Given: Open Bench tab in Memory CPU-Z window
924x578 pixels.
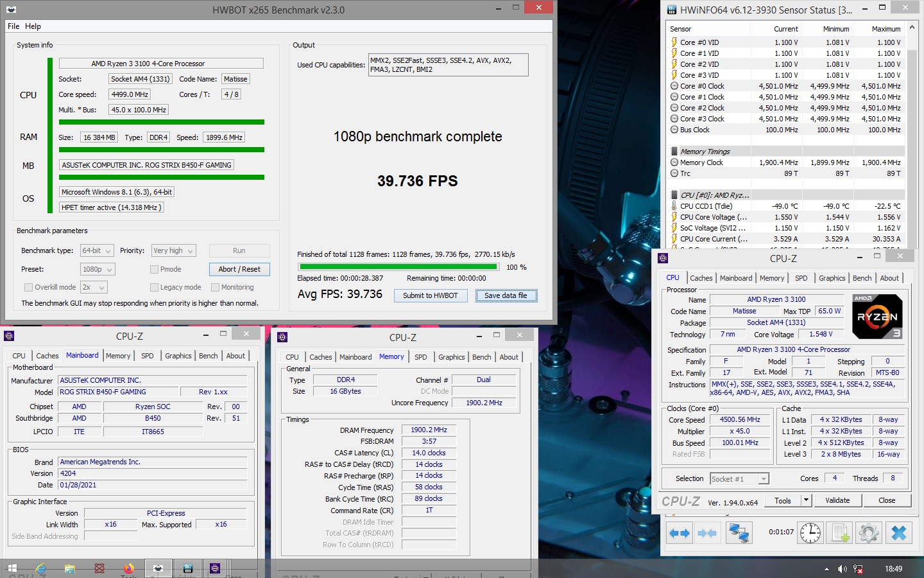Looking at the screenshot, I should coord(481,357).
